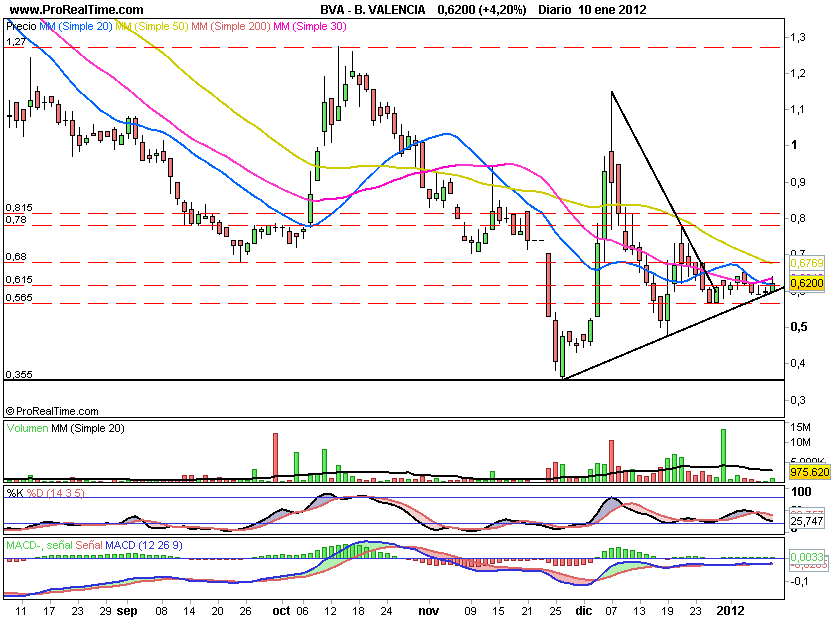Click the 1,27 resistance level label
This screenshot has width=835, height=620.
pos(14,42)
